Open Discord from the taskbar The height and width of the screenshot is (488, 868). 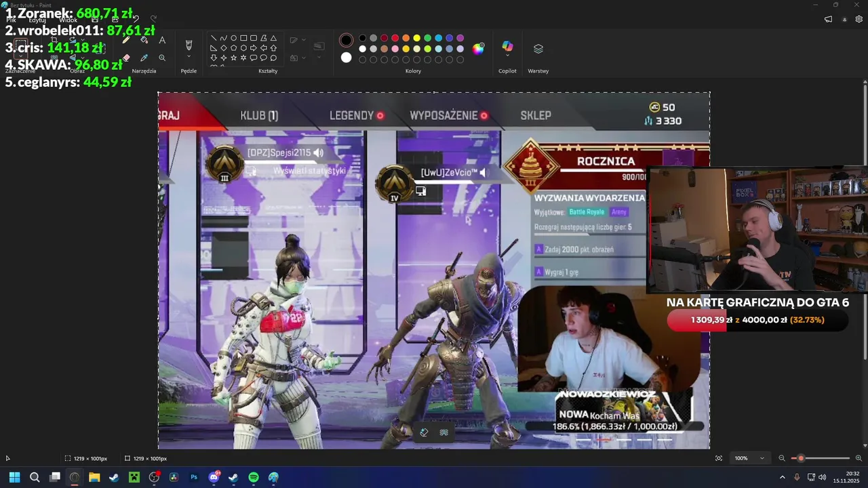point(214,477)
